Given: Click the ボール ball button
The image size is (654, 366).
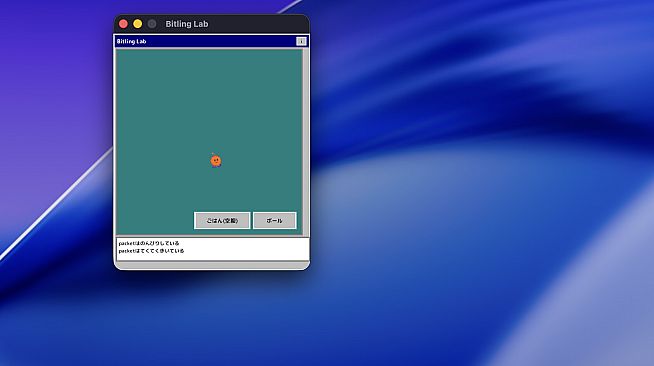Looking at the screenshot, I should pos(274,221).
